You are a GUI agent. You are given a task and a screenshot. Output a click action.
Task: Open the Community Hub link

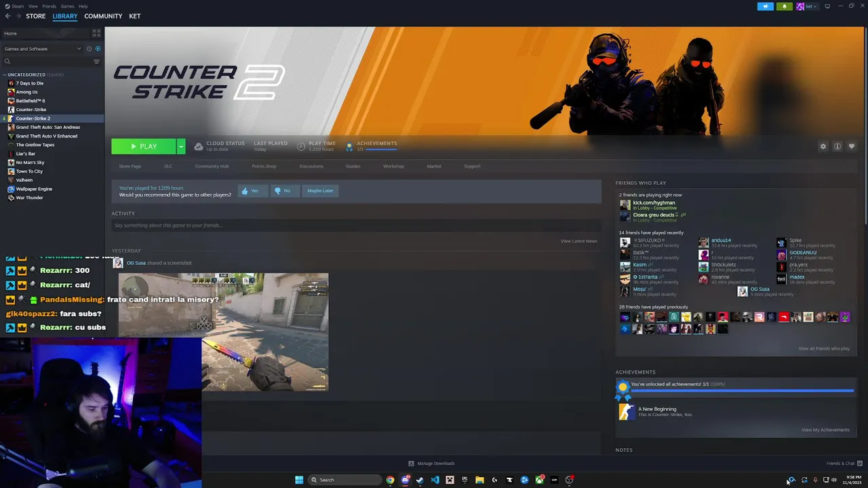coord(212,166)
